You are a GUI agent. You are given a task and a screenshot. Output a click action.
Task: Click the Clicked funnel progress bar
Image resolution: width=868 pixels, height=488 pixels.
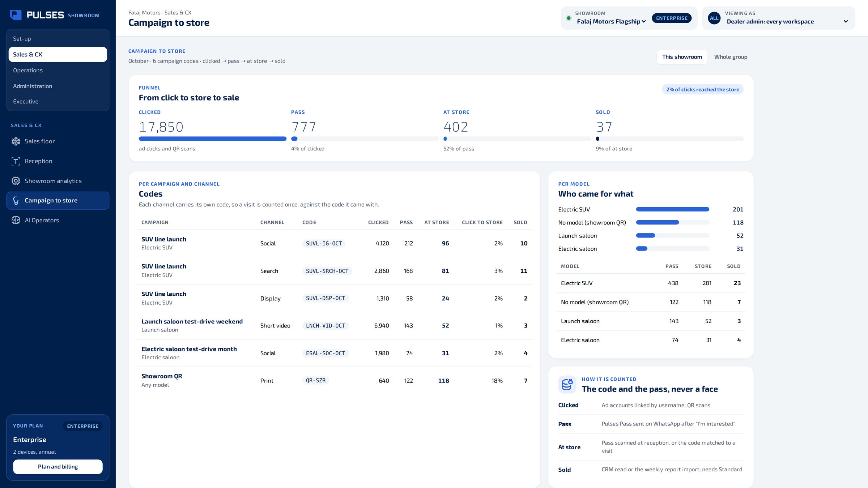point(213,139)
